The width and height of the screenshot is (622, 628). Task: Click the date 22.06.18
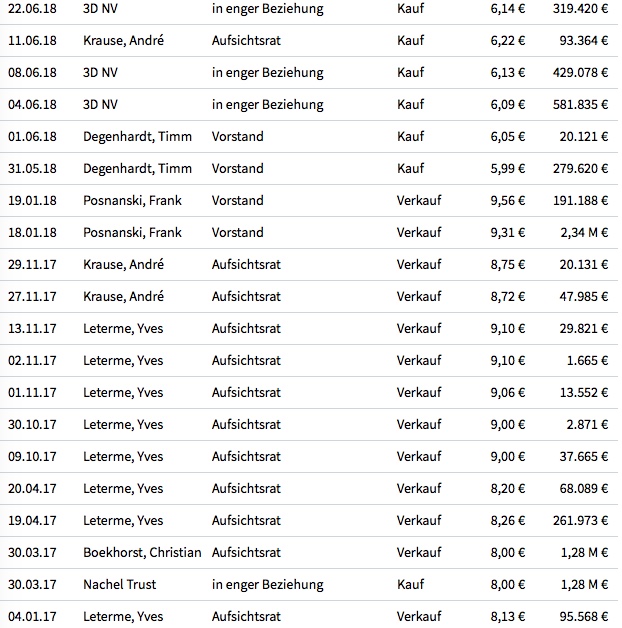pos(31,8)
